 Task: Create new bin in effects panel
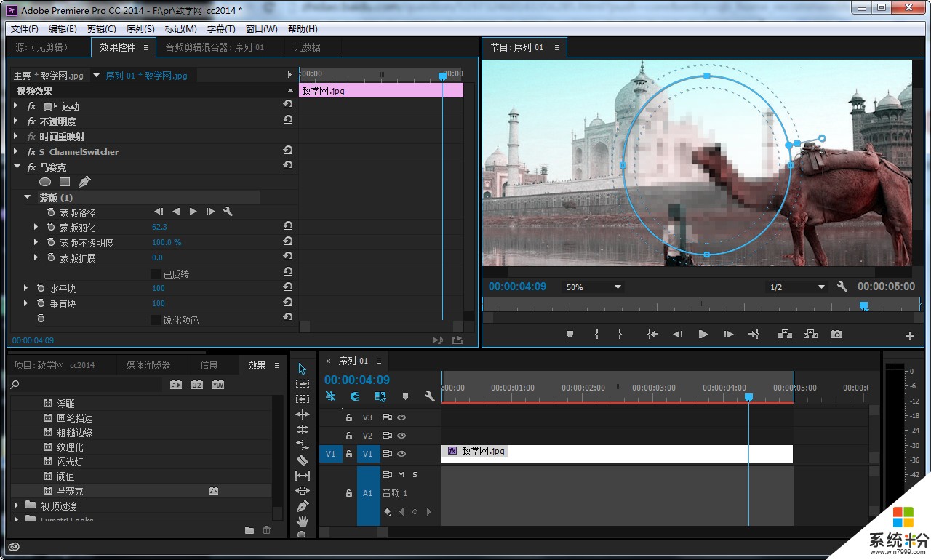tap(249, 531)
